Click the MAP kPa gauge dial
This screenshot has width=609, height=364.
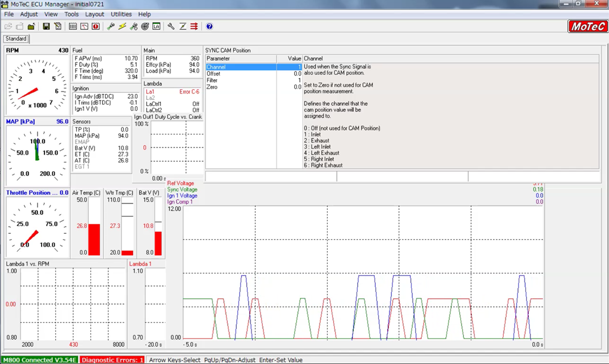pyautogui.click(x=37, y=155)
